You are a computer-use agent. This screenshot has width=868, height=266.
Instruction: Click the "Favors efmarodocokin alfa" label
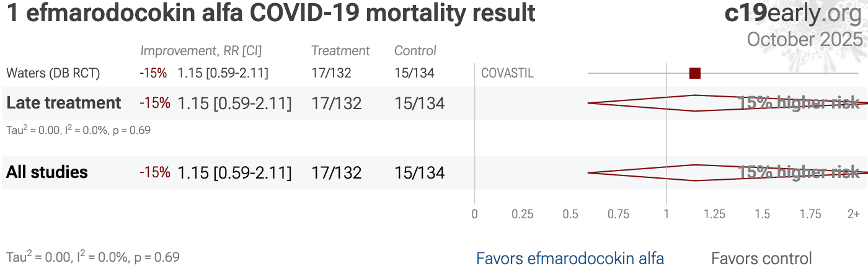pyautogui.click(x=570, y=258)
